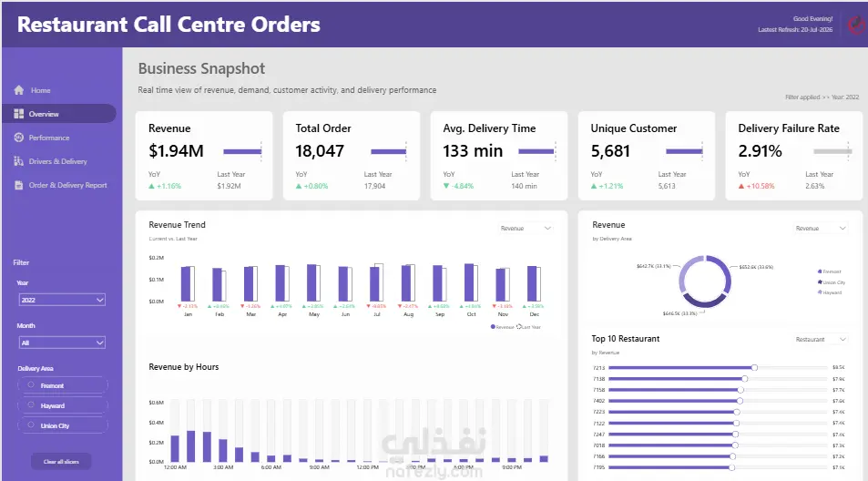868x481 pixels.
Task: Click the red logo icon at top right
Action: [857, 25]
